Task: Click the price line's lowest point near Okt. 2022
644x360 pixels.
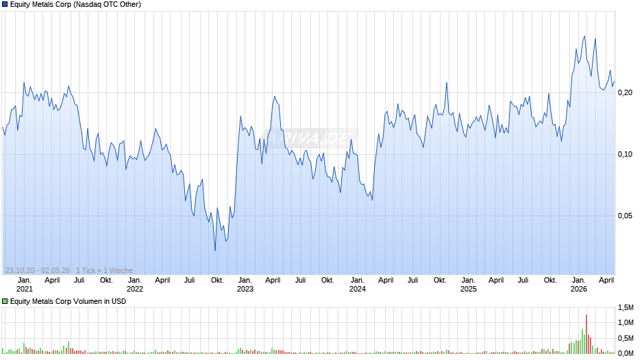Action: click(215, 250)
